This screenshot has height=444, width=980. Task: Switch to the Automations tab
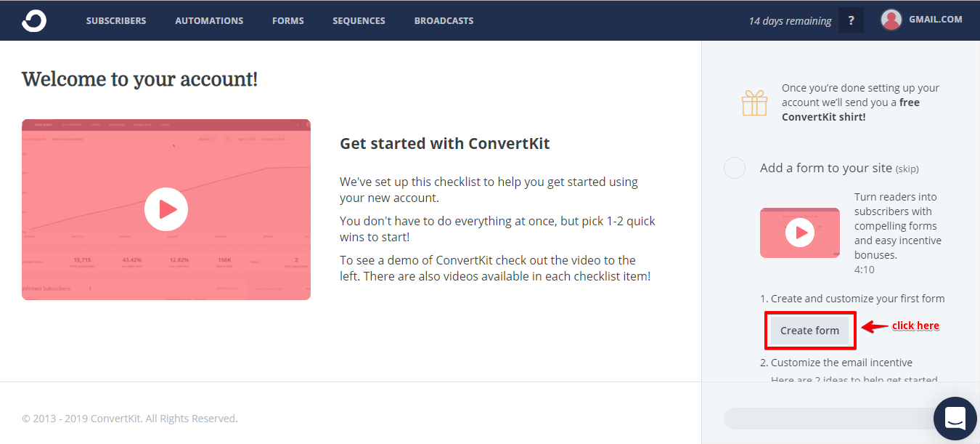tap(209, 20)
